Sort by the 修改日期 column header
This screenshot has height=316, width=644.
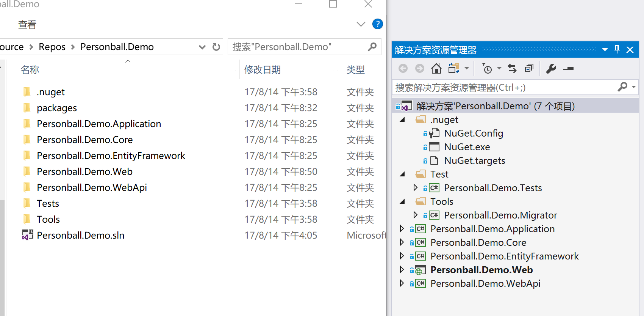[x=263, y=70]
